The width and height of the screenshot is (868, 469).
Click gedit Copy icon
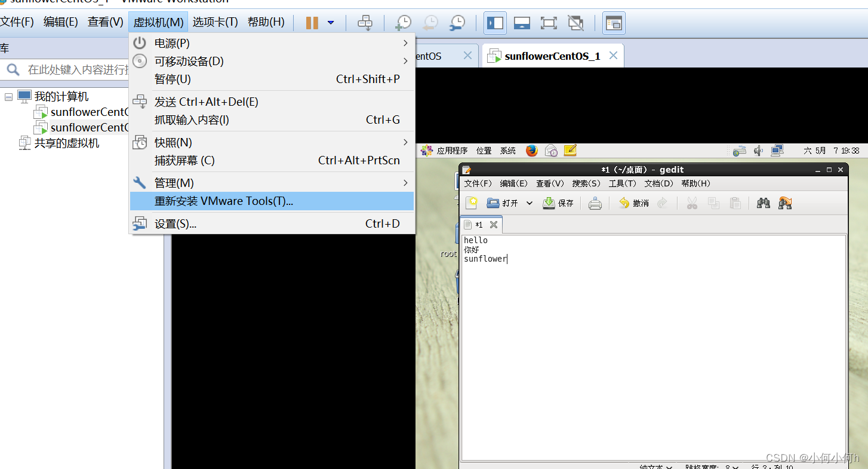(713, 203)
